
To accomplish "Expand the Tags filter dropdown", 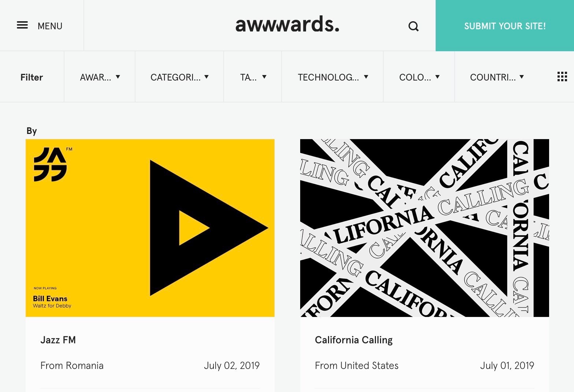I will pyautogui.click(x=253, y=77).
